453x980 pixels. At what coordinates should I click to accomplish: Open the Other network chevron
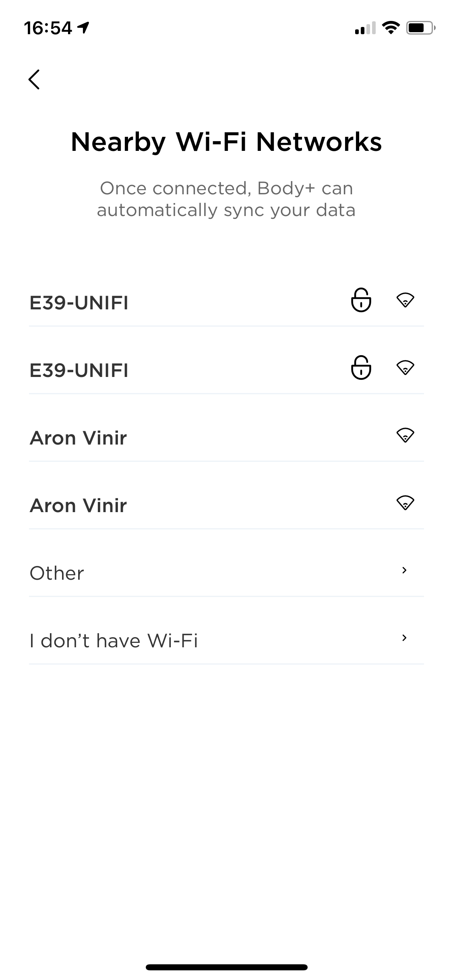pyautogui.click(x=404, y=570)
